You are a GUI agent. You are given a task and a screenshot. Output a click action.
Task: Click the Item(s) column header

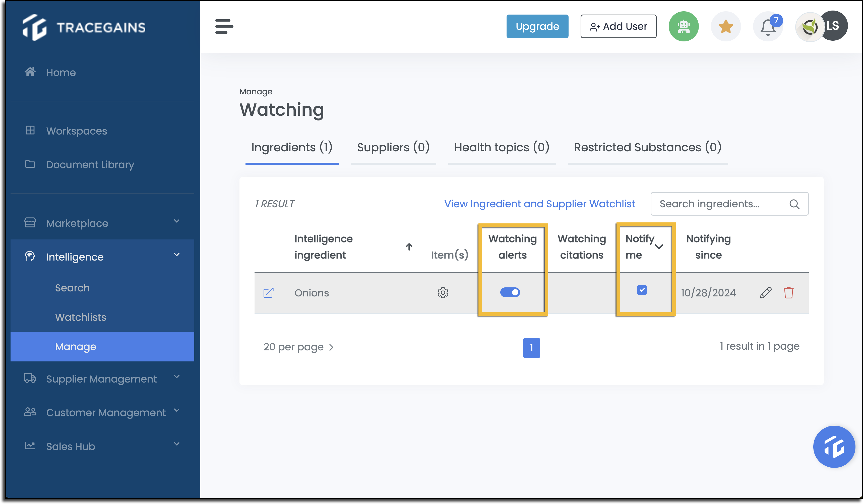(x=450, y=255)
